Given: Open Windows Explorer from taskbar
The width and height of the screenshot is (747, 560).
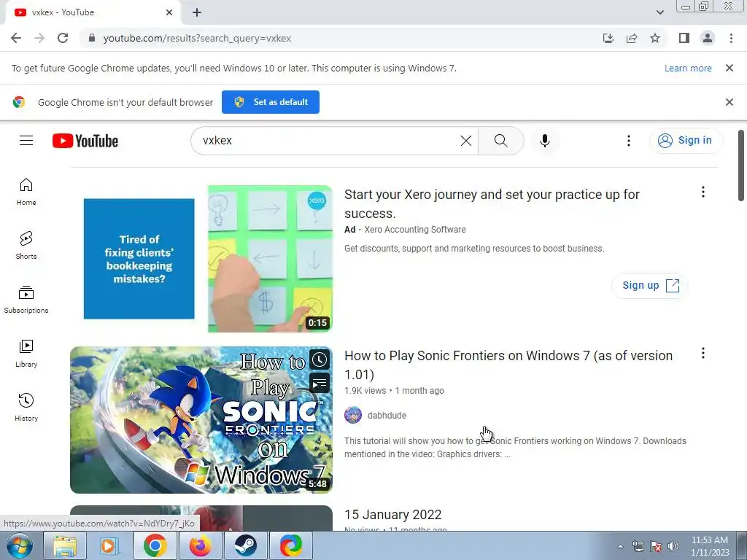Looking at the screenshot, I should tap(65, 545).
